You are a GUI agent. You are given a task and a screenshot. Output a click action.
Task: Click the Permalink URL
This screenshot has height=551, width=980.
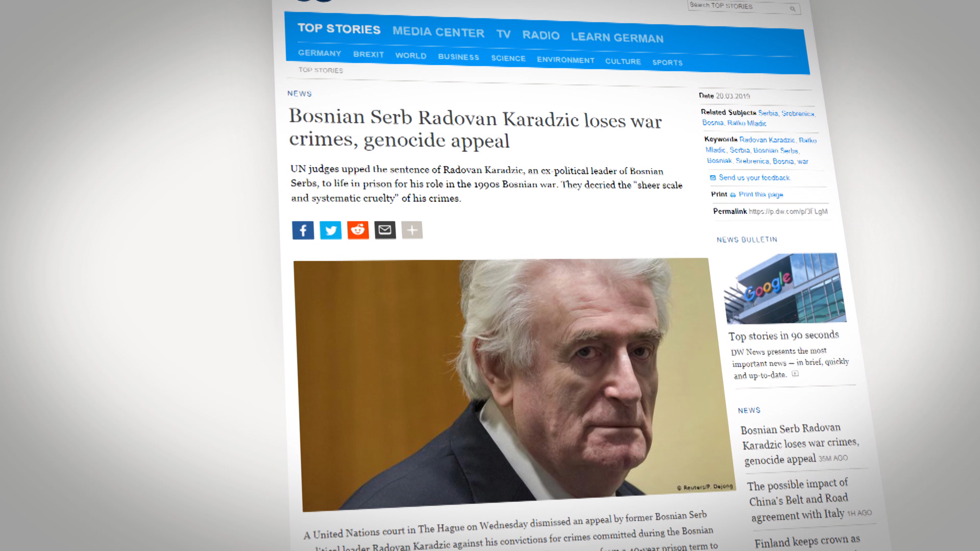click(x=788, y=211)
